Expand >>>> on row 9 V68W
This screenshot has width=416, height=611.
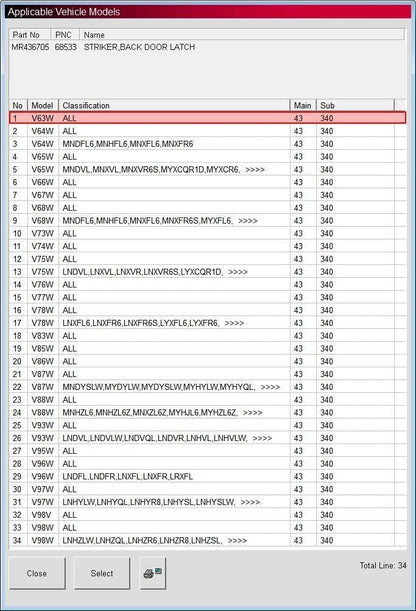(248, 221)
